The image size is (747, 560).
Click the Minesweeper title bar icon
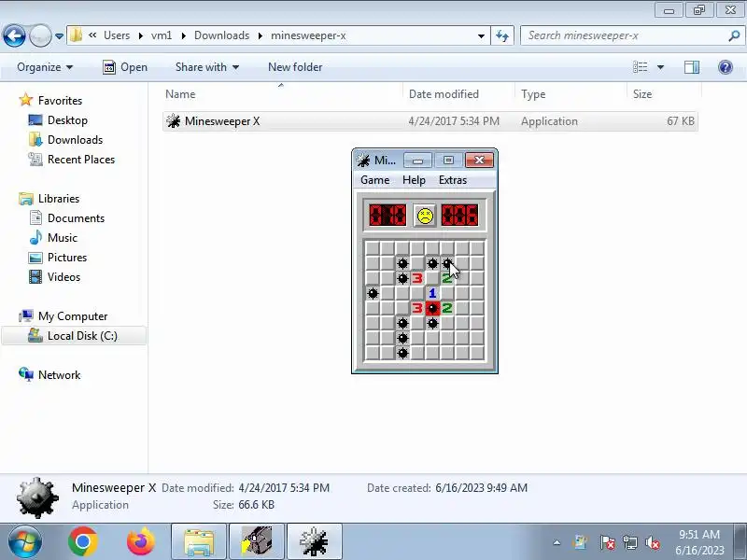tap(363, 160)
